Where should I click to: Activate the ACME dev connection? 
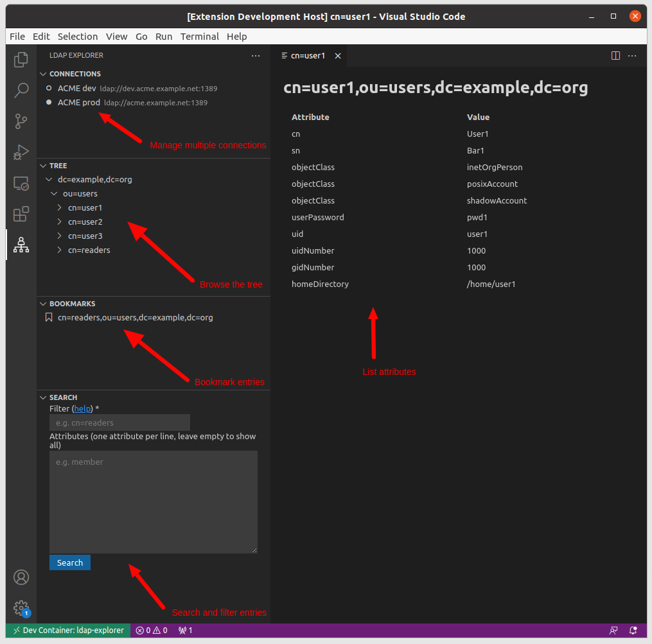(x=154, y=88)
